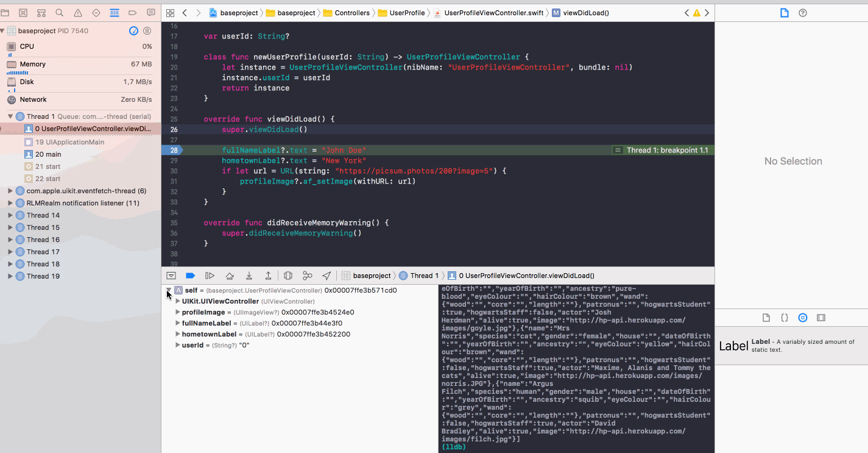Open the Project navigator folder icon
Viewport: 868px width, 453px height.
coord(5,12)
